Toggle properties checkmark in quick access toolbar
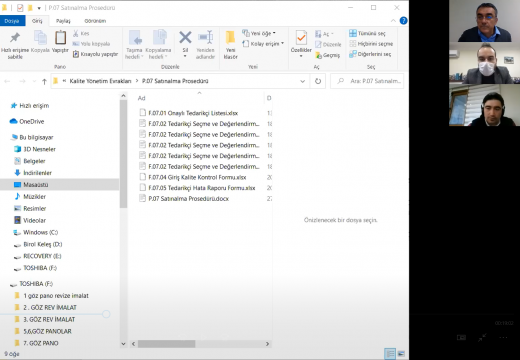Viewport: 520px width, 360px height. click(x=20, y=8)
